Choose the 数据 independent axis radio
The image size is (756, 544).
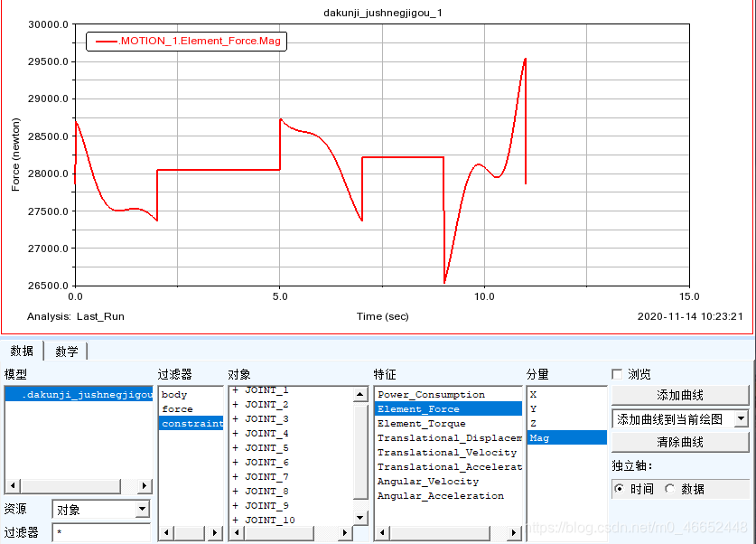(x=669, y=489)
